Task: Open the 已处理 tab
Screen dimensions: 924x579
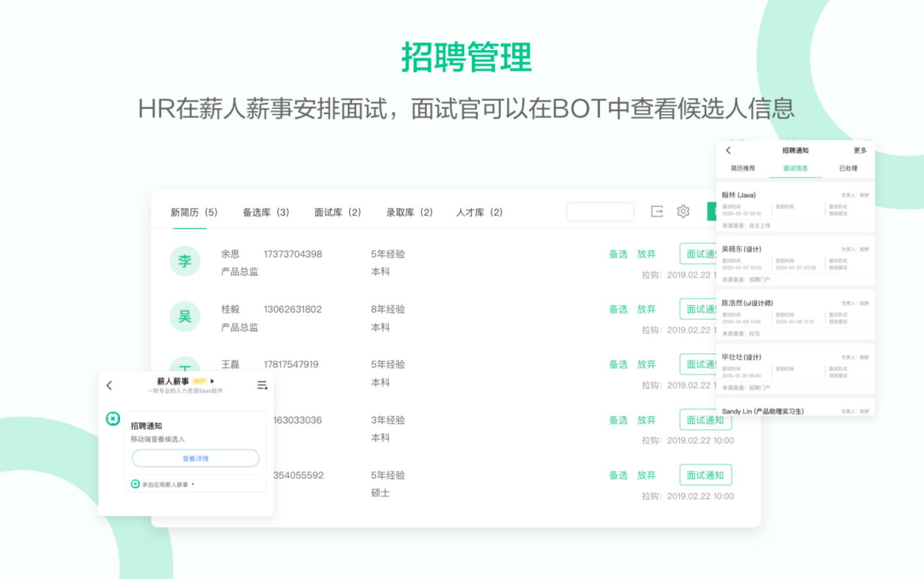Action: 848,168
